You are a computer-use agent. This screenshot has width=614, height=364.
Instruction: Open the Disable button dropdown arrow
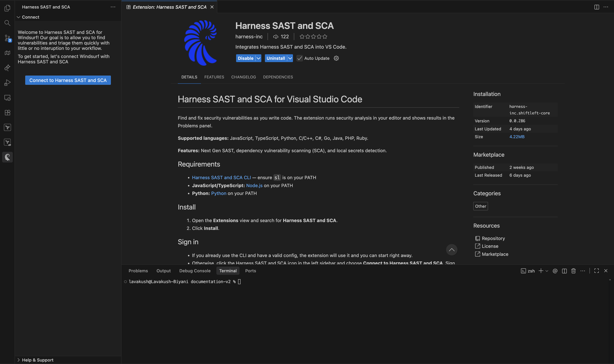click(258, 58)
